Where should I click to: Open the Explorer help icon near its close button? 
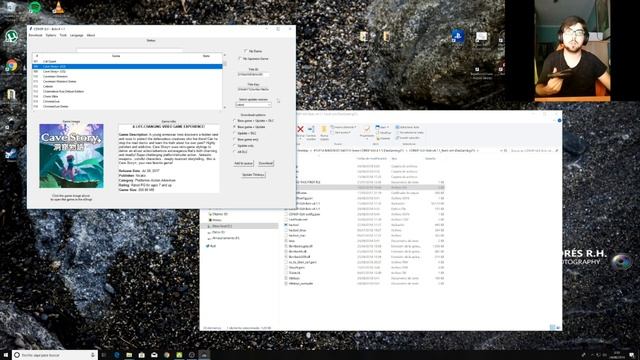[x=559, y=120]
